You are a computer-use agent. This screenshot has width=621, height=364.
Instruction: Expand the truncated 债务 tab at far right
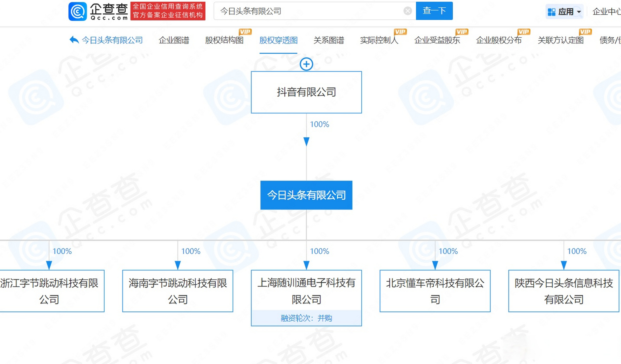[611, 40]
